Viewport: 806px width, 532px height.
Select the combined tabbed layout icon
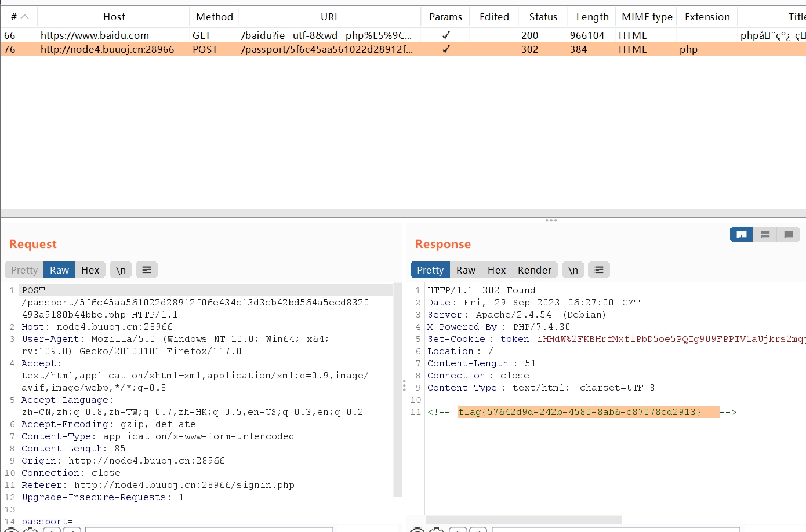coord(789,234)
